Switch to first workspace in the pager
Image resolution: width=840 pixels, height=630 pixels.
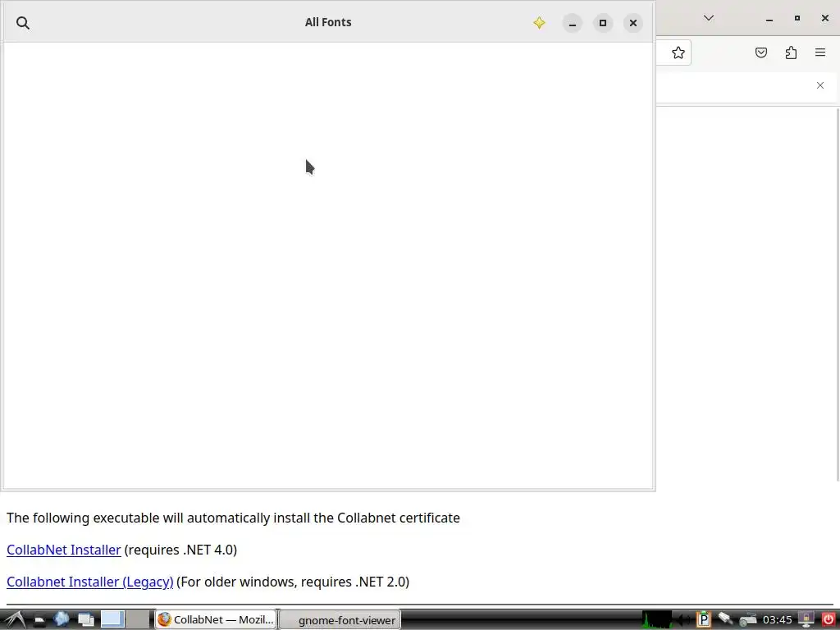tap(112, 619)
